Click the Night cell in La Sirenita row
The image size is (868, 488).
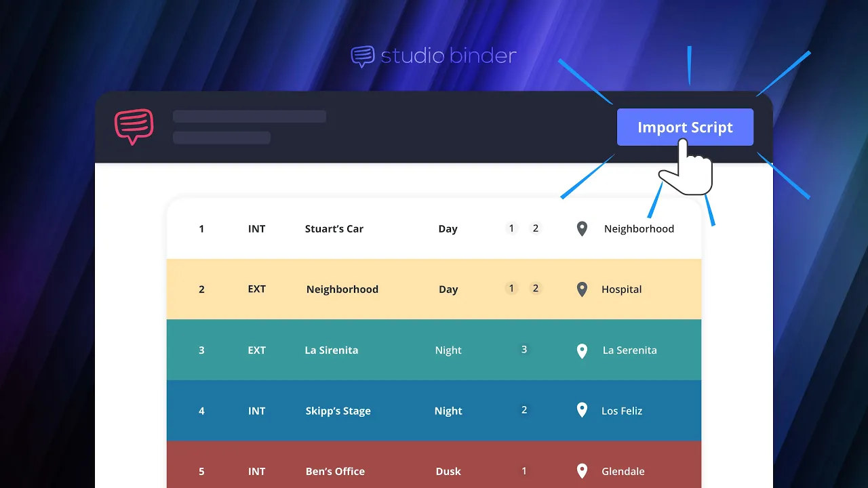448,350
